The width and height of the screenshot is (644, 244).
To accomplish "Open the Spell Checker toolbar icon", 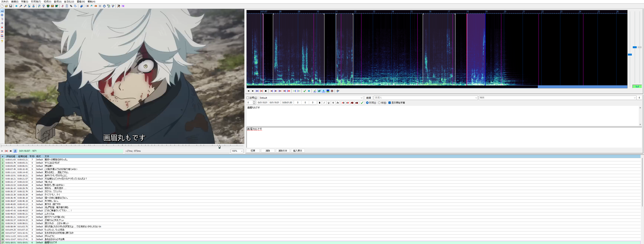I will [113, 6].
